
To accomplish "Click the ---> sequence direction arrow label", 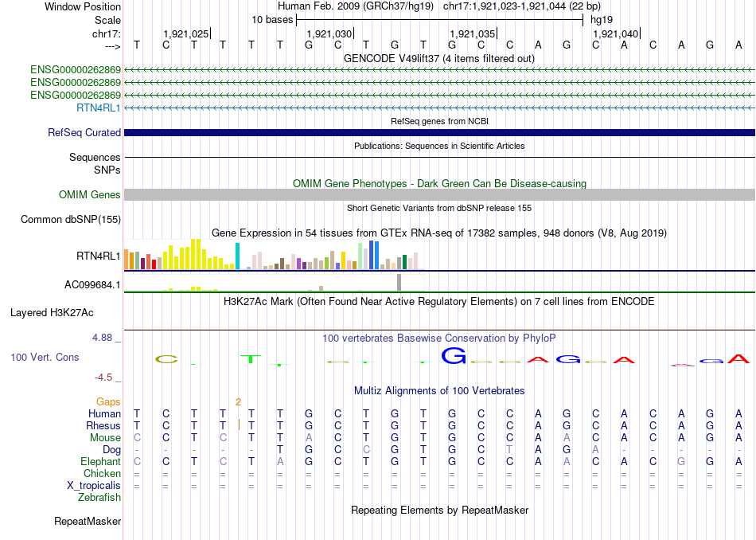I will (112, 46).
